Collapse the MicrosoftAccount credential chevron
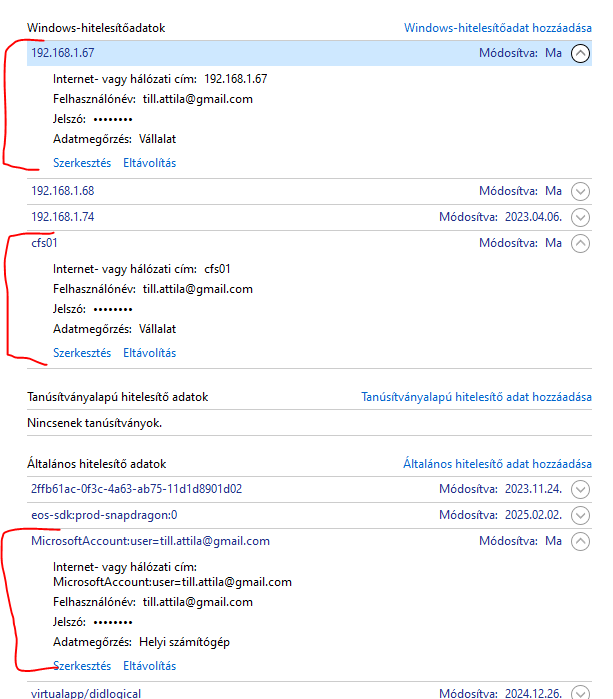This screenshot has height=699, width=613. [x=580, y=542]
